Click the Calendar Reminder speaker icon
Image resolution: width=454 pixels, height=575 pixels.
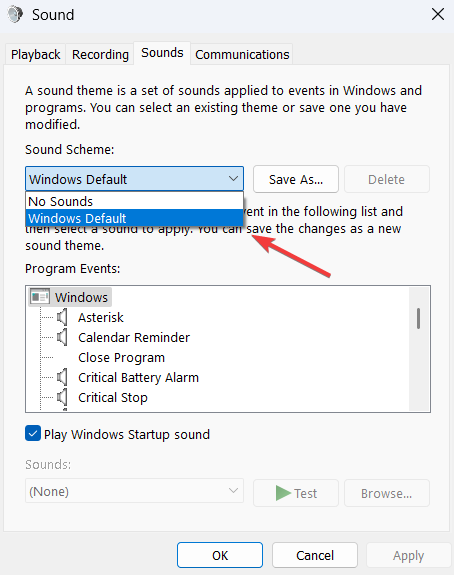click(x=62, y=337)
